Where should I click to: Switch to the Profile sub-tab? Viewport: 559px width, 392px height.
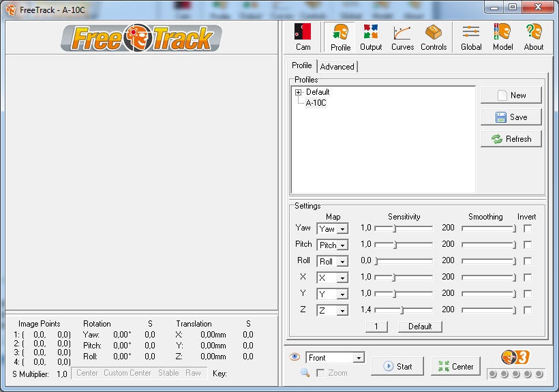click(x=301, y=65)
